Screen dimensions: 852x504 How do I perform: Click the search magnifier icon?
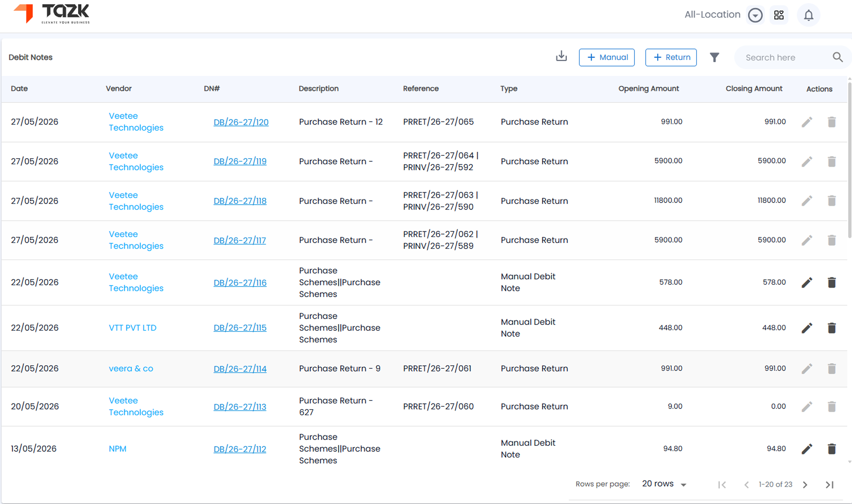837,57
